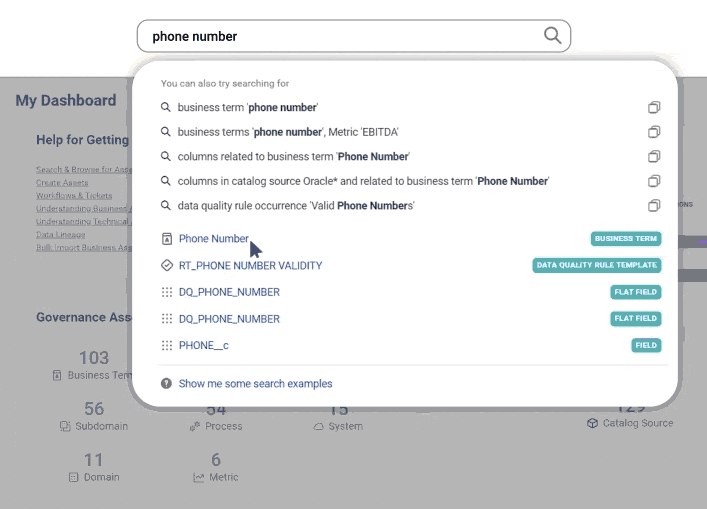Show me some search examples
This screenshot has width=707, height=509.
(255, 384)
